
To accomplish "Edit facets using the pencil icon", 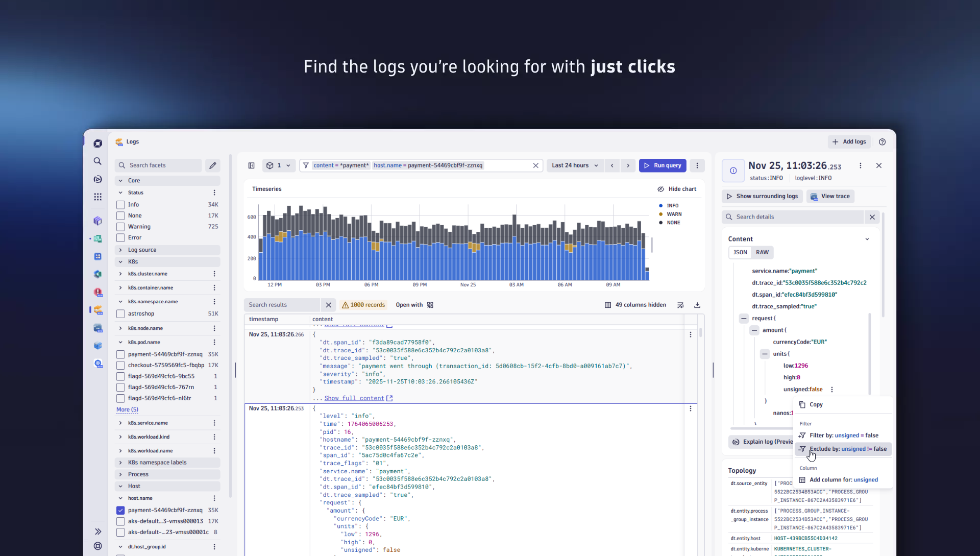I will pos(213,165).
